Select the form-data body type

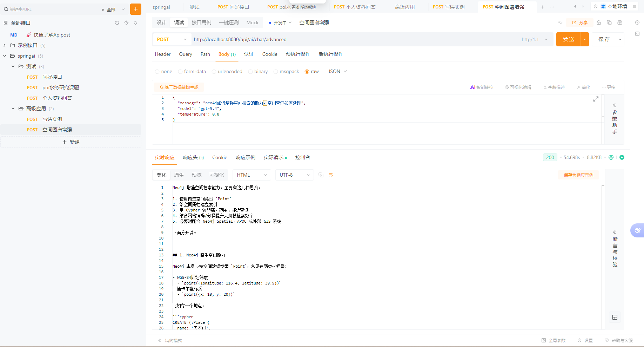pyautogui.click(x=192, y=72)
